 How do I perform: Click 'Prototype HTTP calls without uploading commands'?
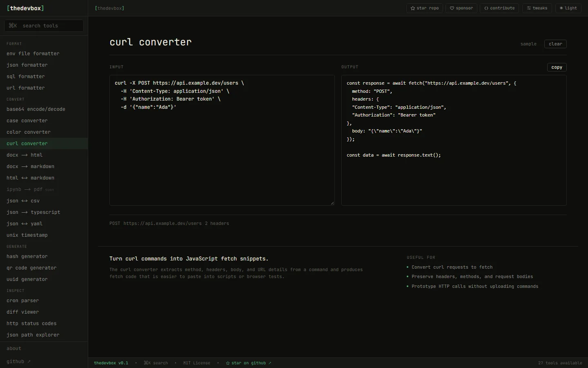pos(475,286)
